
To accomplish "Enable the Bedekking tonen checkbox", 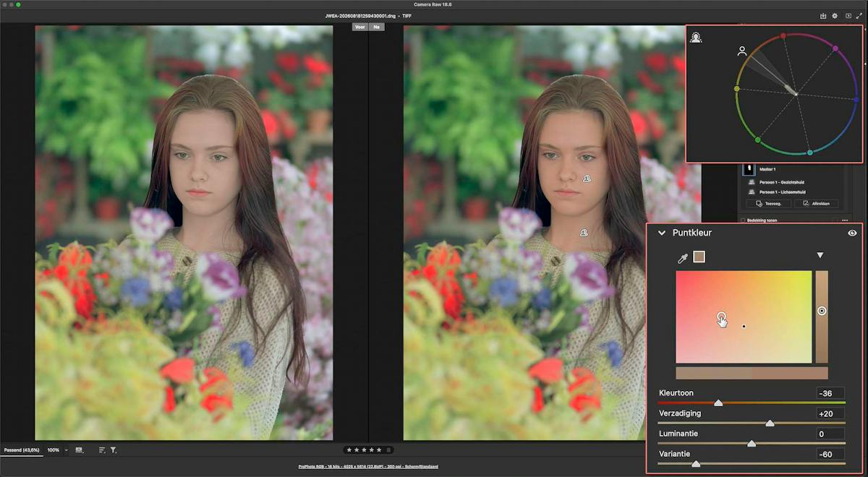I will [x=742, y=220].
